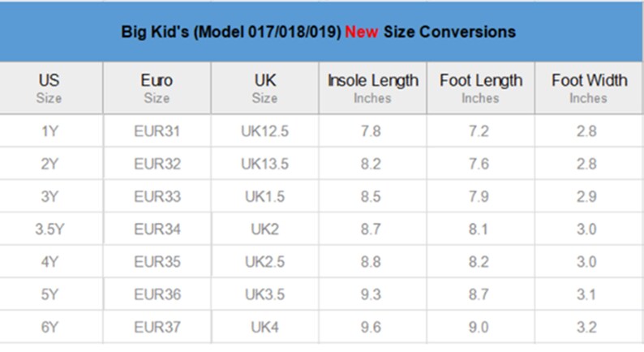Select the US Size column header
Image resolution: width=644 pixels, height=352 pixels.
coord(51,88)
